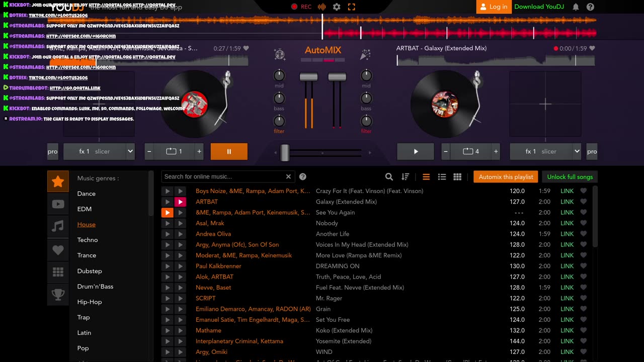Switch to the grid view icon
The height and width of the screenshot is (362, 644).
pyautogui.click(x=457, y=176)
